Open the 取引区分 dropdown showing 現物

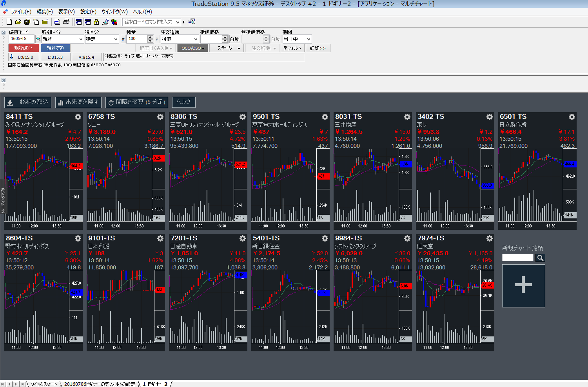(x=63, y=39)
